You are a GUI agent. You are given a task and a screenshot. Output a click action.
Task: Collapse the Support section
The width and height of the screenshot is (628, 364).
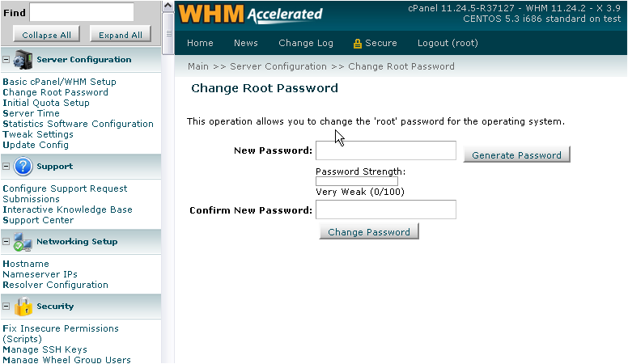click(x=6, y=166)
